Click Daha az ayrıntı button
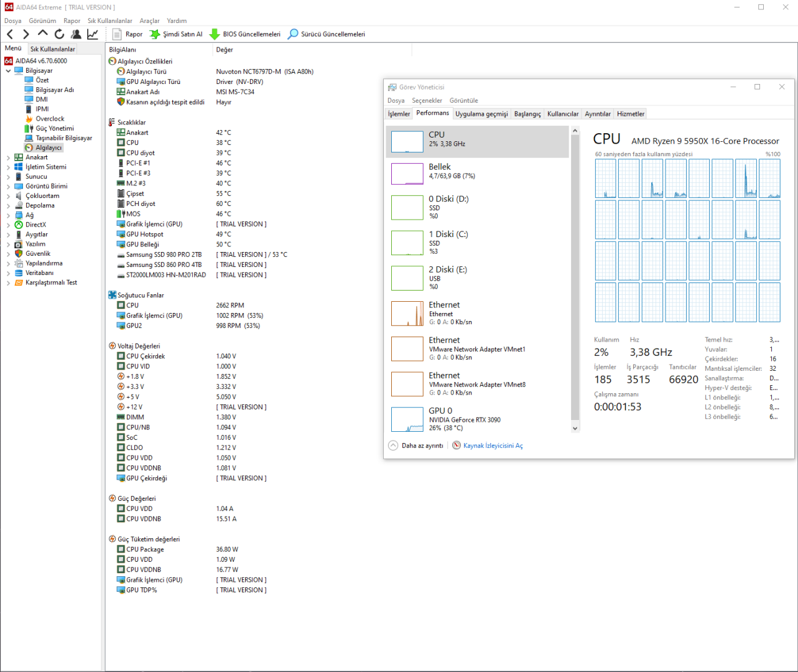The image size is (798, 672). (416, 446)
